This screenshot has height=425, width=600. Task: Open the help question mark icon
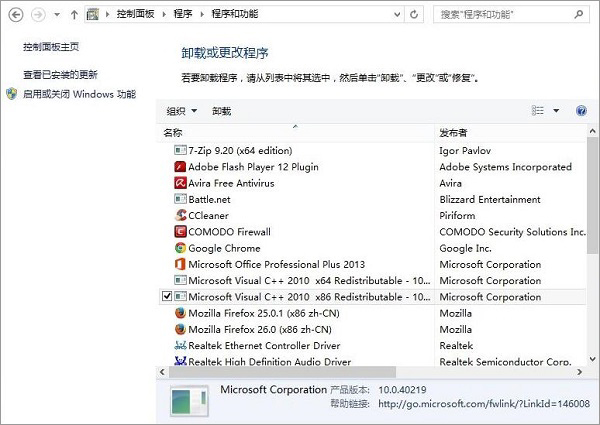[x=581, y=111]
